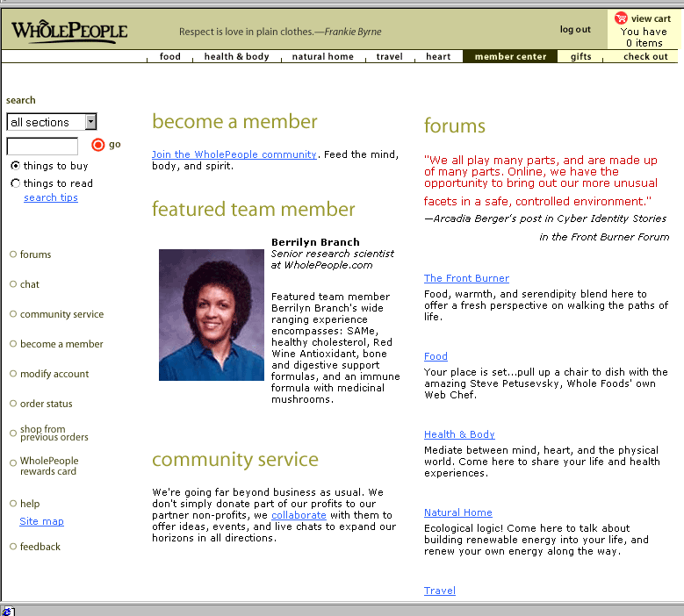
Task: Click the bullet circle beside feedback
Action: coord(13,547)
